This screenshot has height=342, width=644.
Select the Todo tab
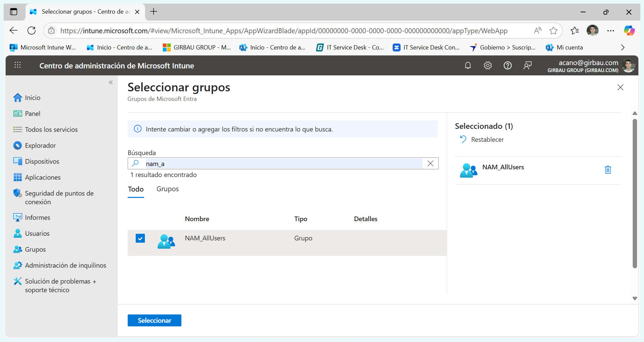[x=136, y=189]
